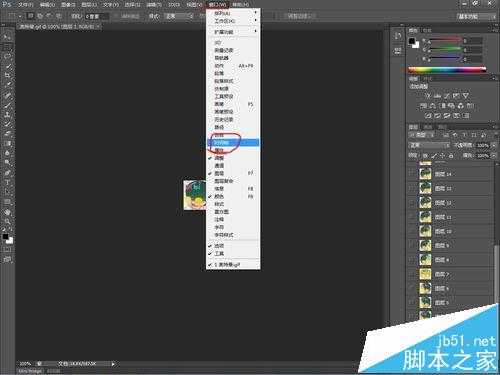Click the Quick Mask mode icon
Image resolution: width=500 pixels, height=375 pixels.
click(7, 249)
